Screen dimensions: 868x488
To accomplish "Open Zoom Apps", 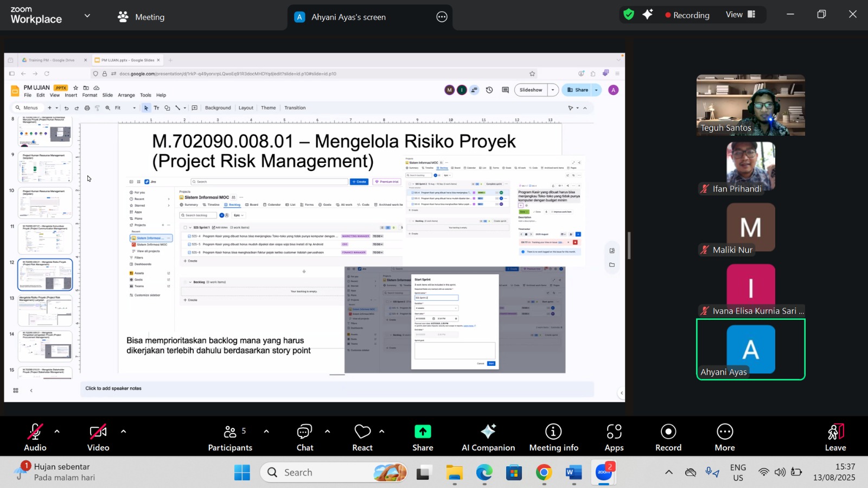I will coord(614,437).
